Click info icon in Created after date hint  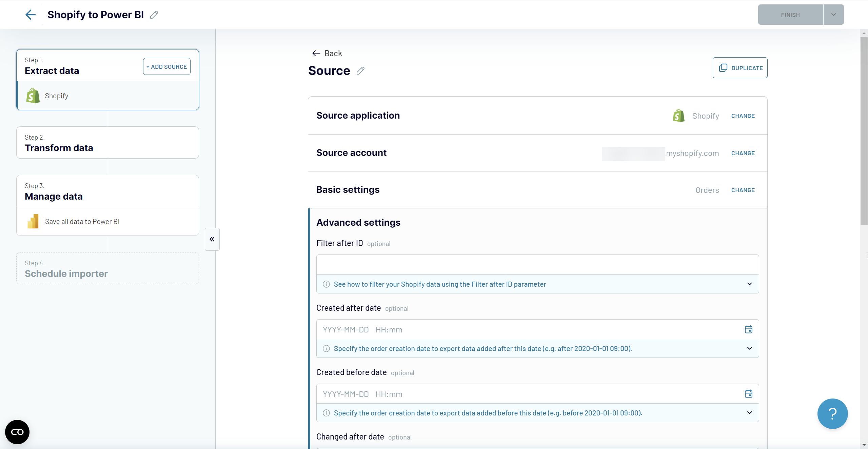pos(326,348)
